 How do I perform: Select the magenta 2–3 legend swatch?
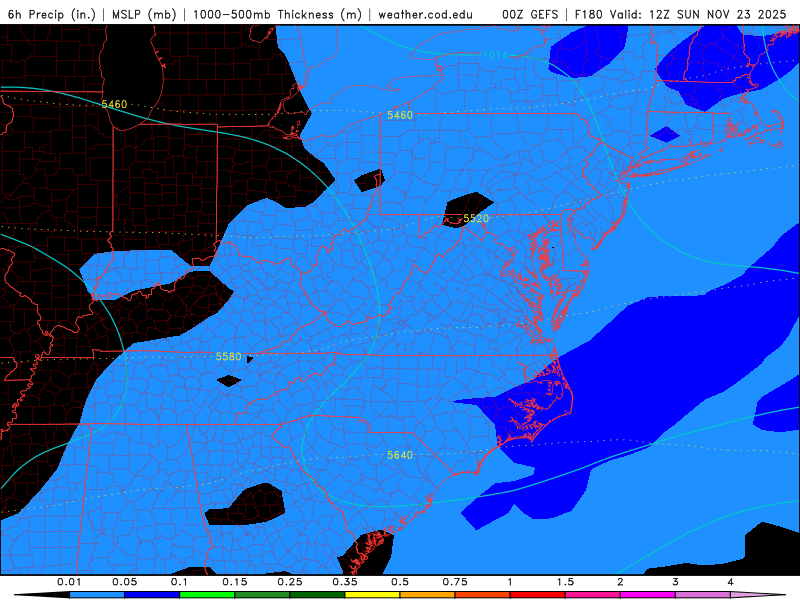tap(648, 595)
